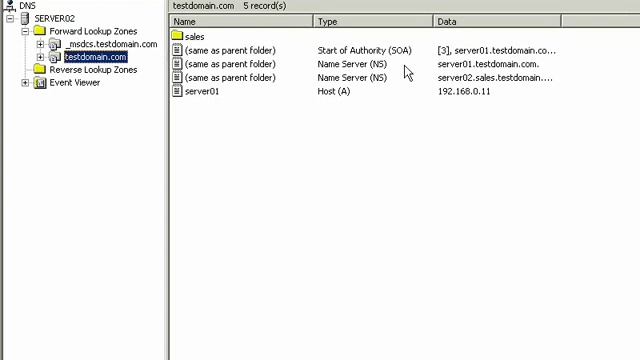Select Forward Lookup Zones label
The height and width of the screenshot is (360, 640).
click(x=93, y=31)
